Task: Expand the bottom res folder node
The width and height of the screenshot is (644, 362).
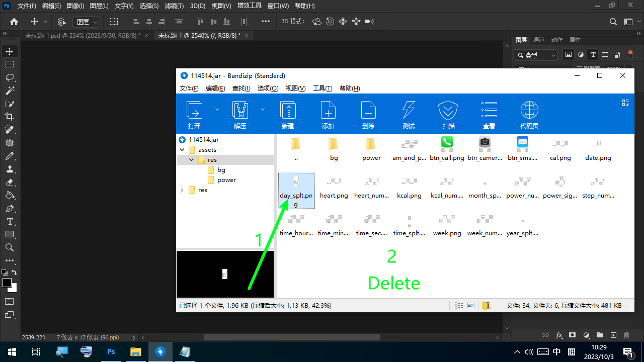Action: 182,190
